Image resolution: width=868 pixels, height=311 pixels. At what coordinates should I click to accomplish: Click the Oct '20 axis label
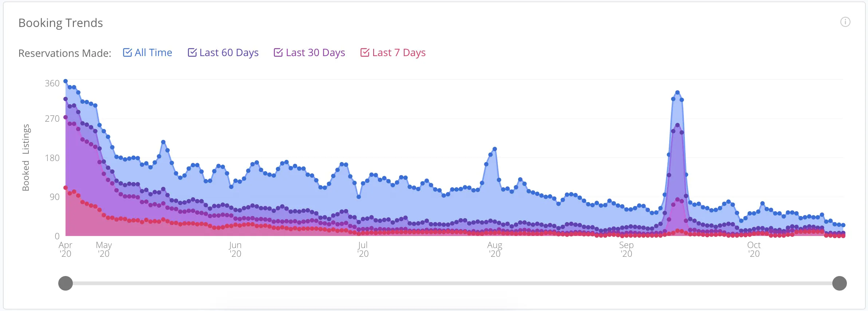pyautogui.click(x=754, y=249)
